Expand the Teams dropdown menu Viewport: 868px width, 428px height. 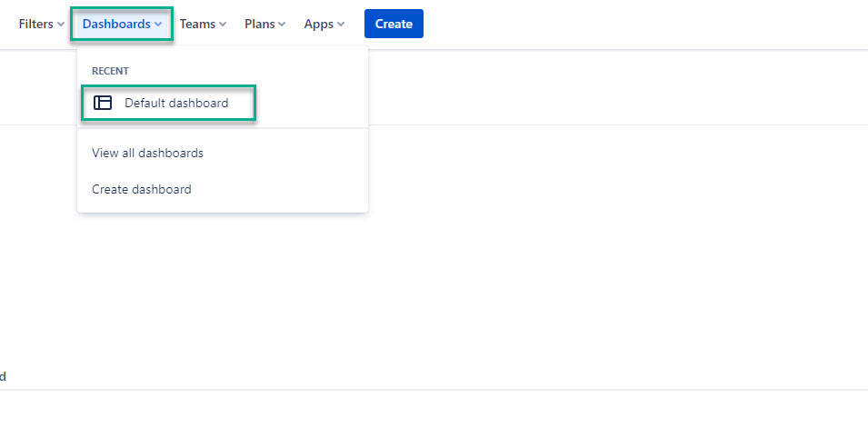(x=202, y=25)
